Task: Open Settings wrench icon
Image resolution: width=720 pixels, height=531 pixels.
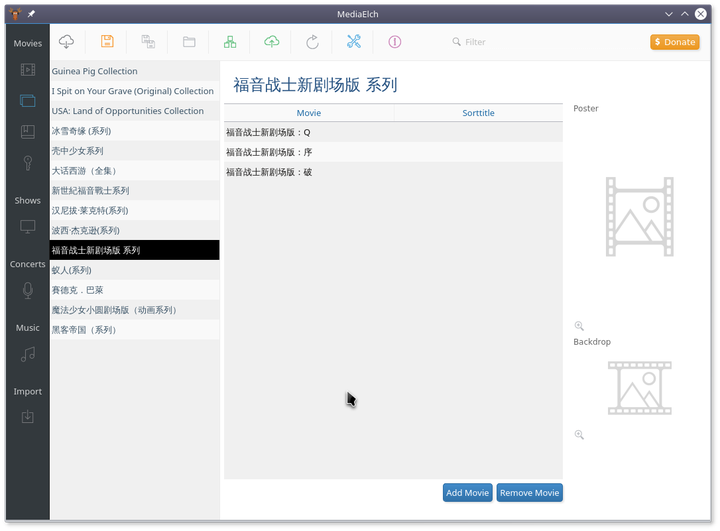Action: click(353, 42)
